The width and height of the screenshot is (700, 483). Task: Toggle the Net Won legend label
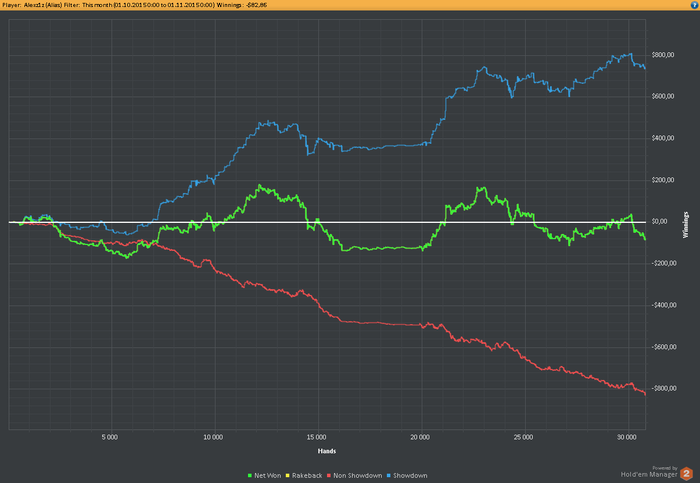[x=267, y=476]
